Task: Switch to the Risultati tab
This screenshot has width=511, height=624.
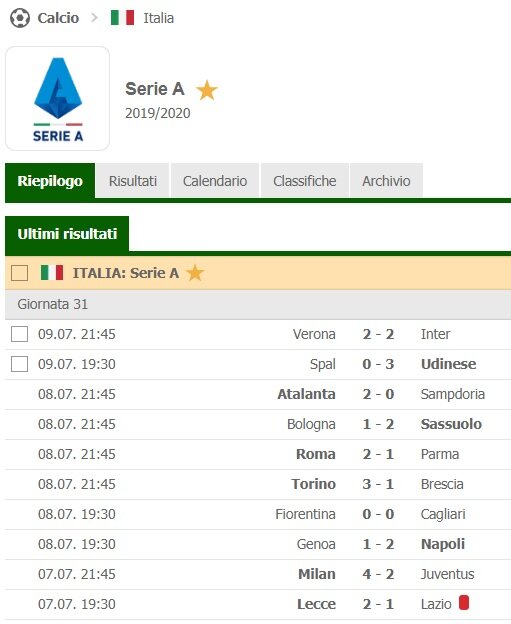Action: [133, 181]
